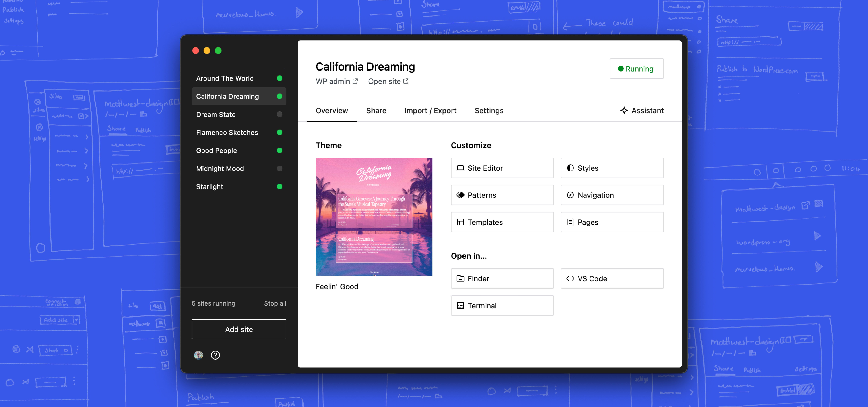Screen dimensions: 868x407
Task: Toggle Dream State stopped indicator
Action: (x=279, y=114)
